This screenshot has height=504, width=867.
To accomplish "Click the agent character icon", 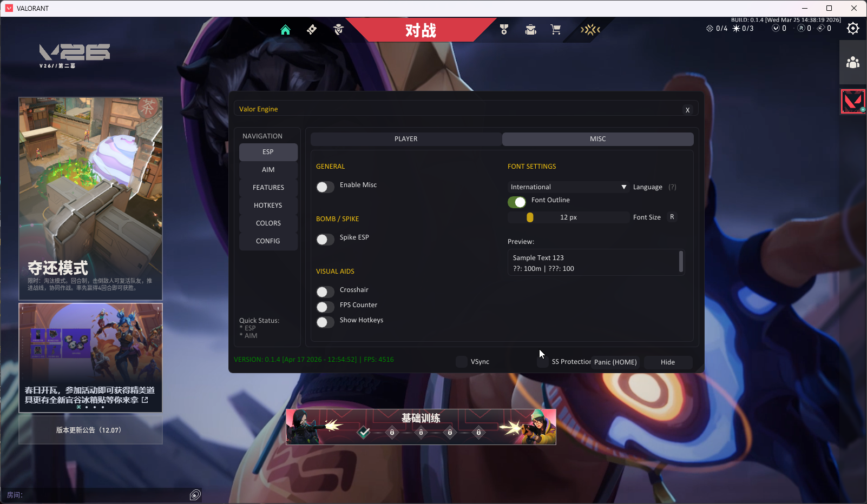I will click(x=338, y=30).
